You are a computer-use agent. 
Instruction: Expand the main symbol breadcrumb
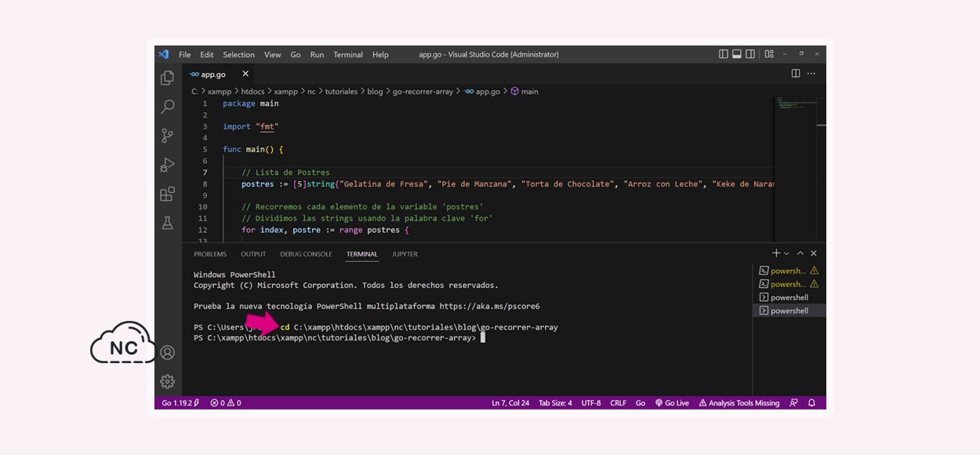tap(524, 92)
